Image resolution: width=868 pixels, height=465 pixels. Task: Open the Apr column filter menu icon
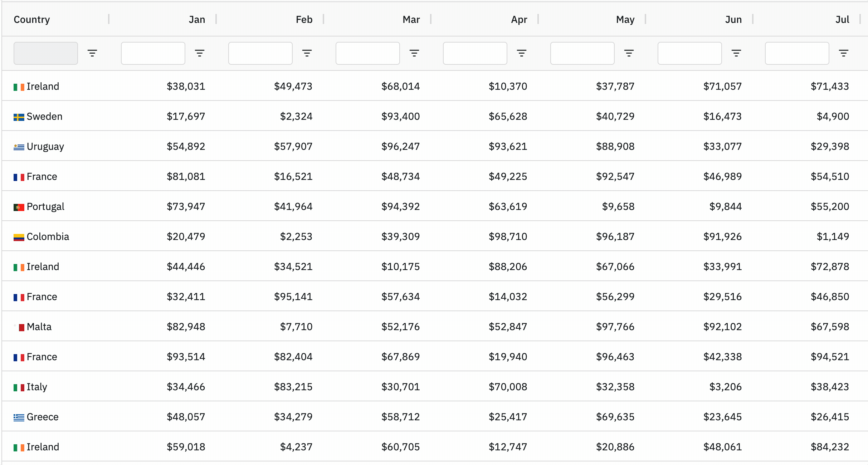(522, 53)
